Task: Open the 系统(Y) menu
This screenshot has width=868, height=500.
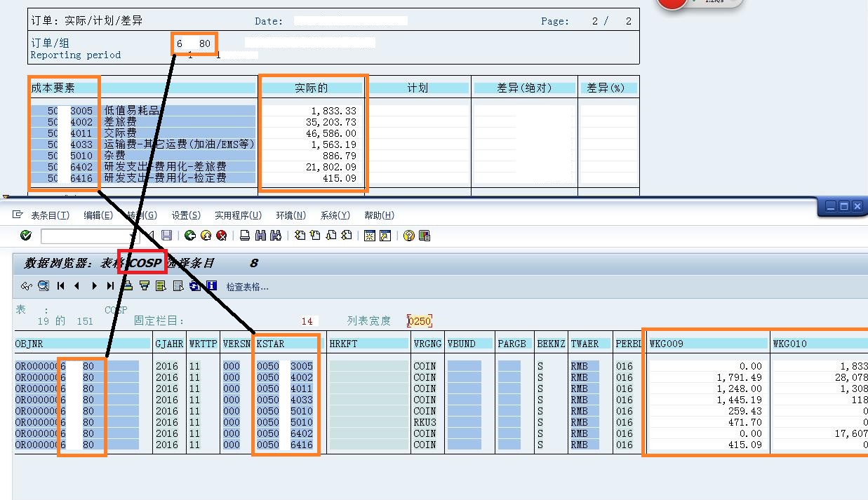Action: [x=335, y=215]
